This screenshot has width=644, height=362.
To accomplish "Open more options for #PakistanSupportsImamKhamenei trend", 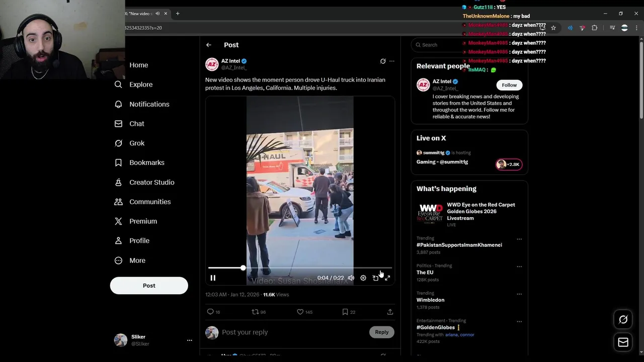I will click(519, 239).
